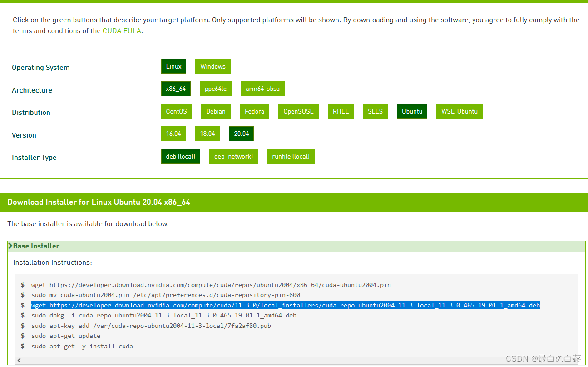Click the sudo apt-get -y install cuda command
The image size is (588, 367).
click(82, 346)
